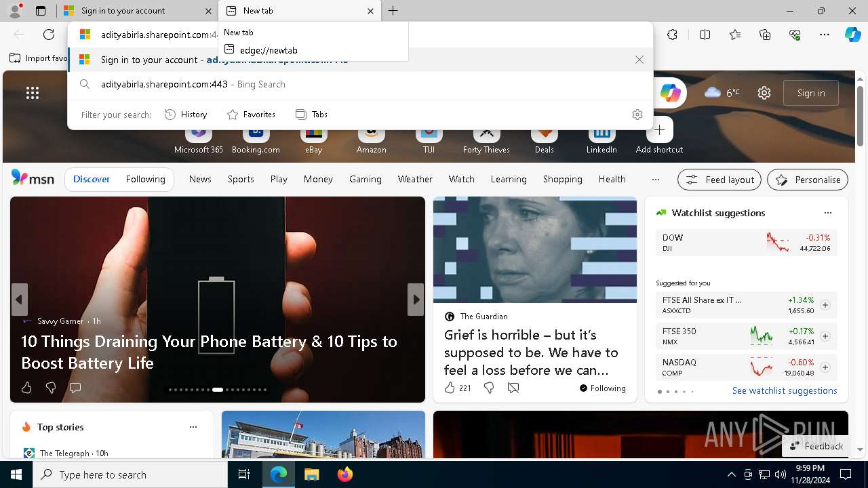This screenshot has width=868, height=488.
Task: Click Add shortcut plus icon
Action: [x=659, y=130]
